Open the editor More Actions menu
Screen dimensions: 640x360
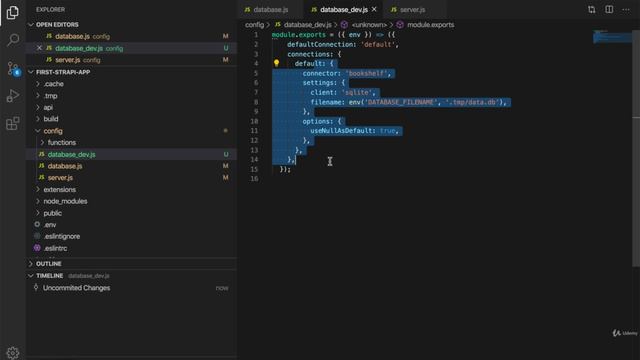pos(626,9)
